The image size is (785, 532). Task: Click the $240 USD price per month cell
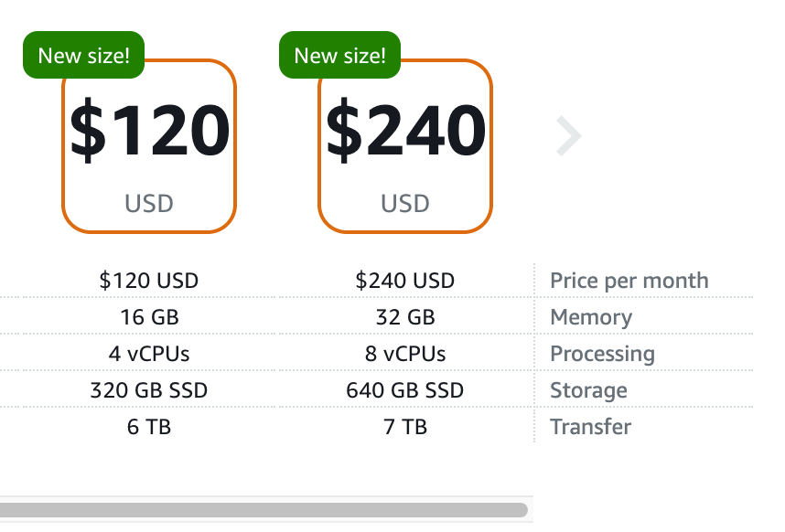pos(405,281)
